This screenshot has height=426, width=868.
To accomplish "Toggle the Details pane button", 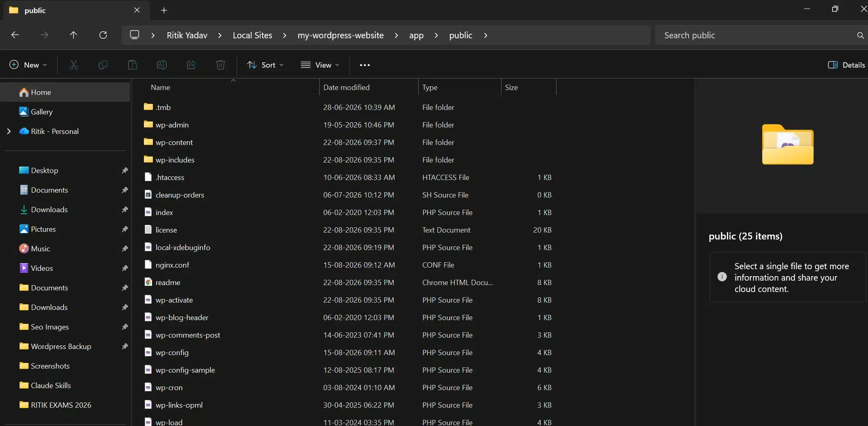I will click(x=846, y=65).
